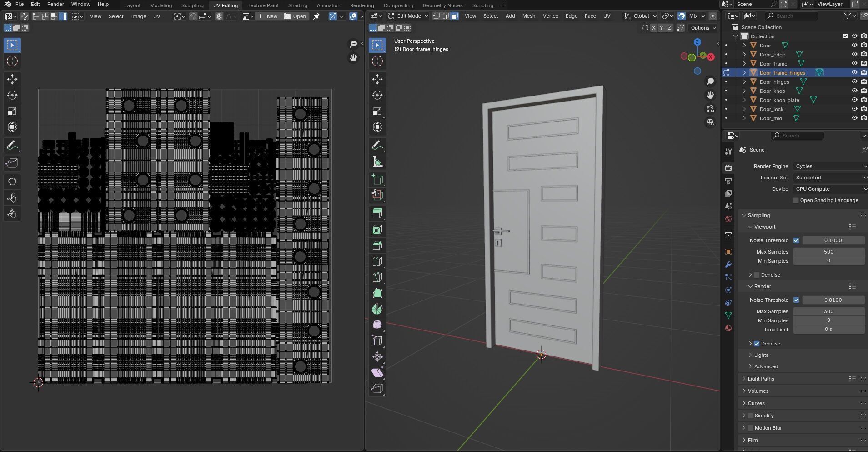Image resolution: width=868 pixels, height=452 pixels.
Task: Select the Inset Faces tool
Action: [377, 229]
